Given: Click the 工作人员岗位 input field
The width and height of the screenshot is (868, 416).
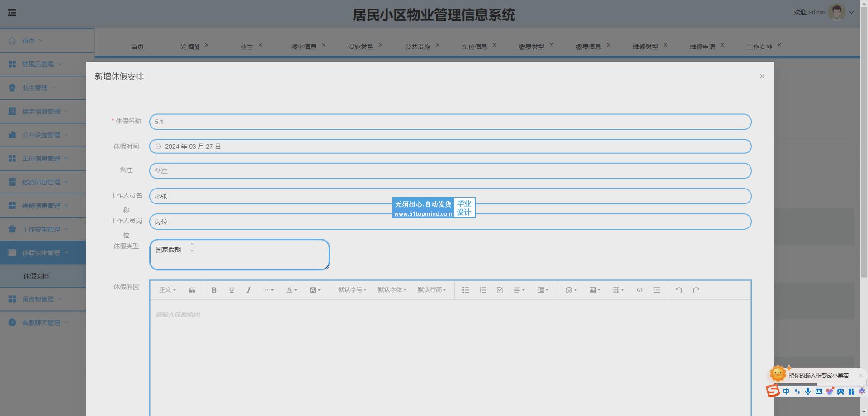Looking at the screenshot, I should (x=450, y=222).
